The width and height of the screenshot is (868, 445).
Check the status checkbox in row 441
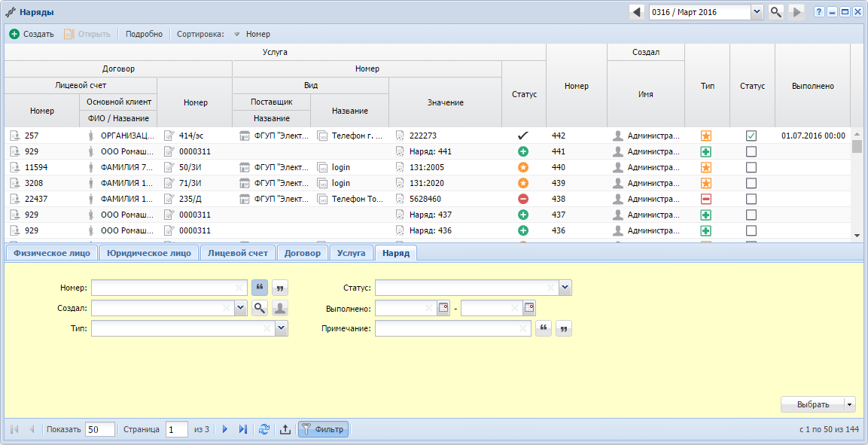[751, 151]
